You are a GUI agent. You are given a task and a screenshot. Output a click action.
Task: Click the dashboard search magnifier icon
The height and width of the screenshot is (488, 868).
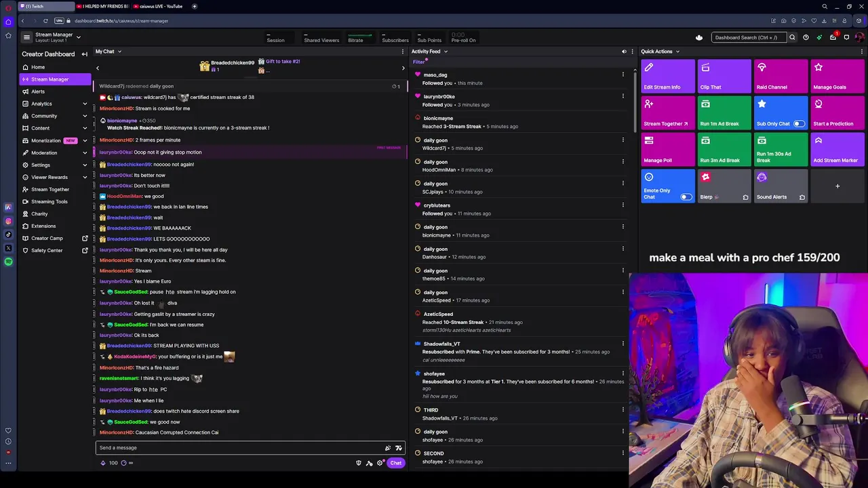(x=792, y=37)
